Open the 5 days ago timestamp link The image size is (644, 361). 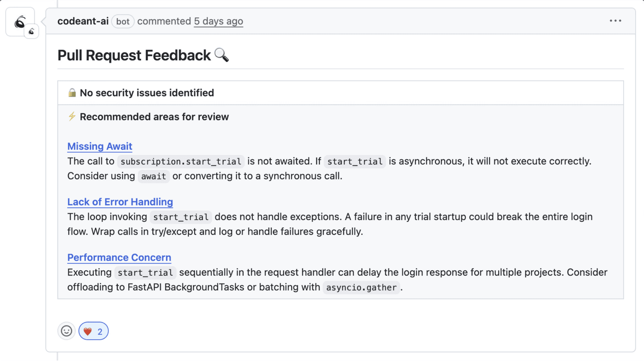[x=218, y=21]
